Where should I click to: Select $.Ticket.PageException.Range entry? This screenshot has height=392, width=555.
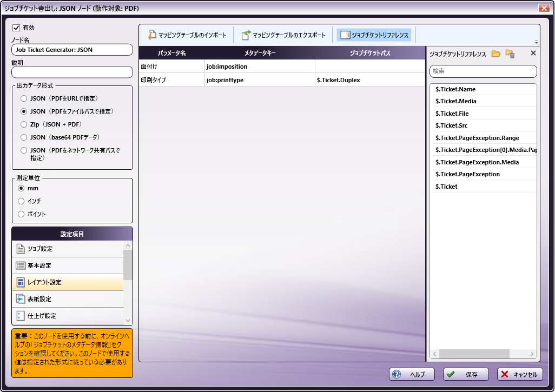(x=484, y=138)
